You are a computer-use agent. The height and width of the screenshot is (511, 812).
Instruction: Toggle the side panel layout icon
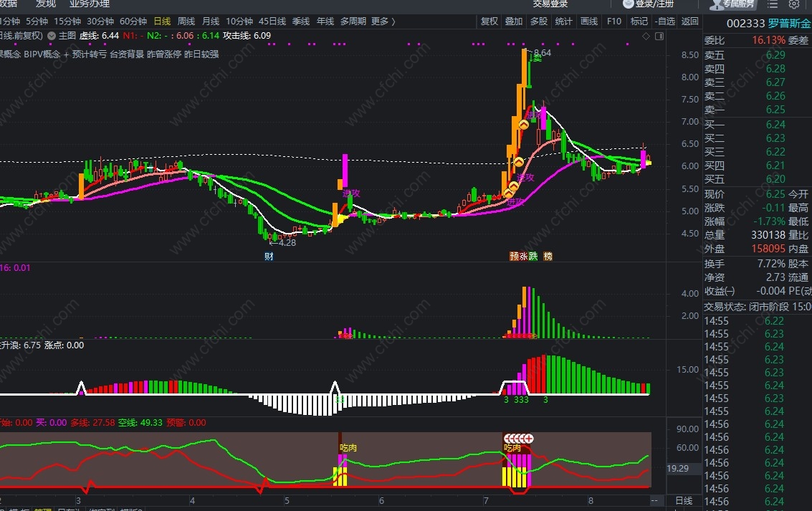click(x=659, y=37)
